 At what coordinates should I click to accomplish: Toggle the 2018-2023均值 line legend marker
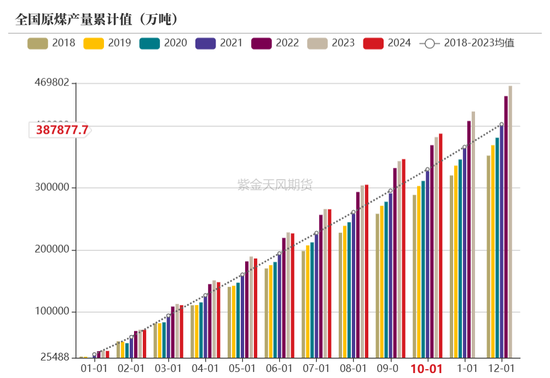click(x=429, y=43)
